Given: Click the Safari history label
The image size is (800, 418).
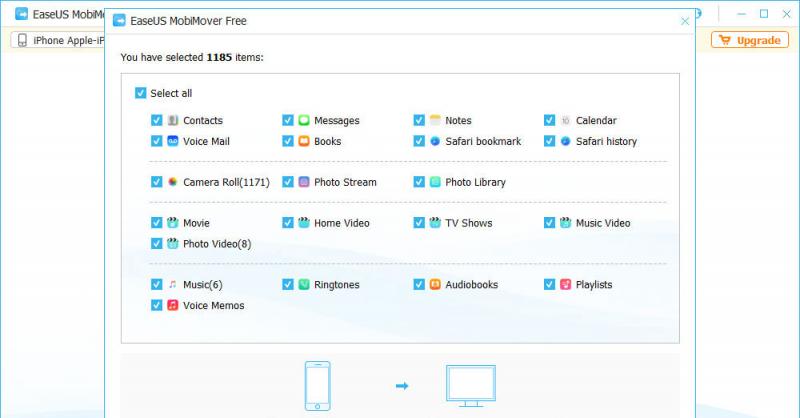Looking at the screenshot, I should (x=606, y=141).
